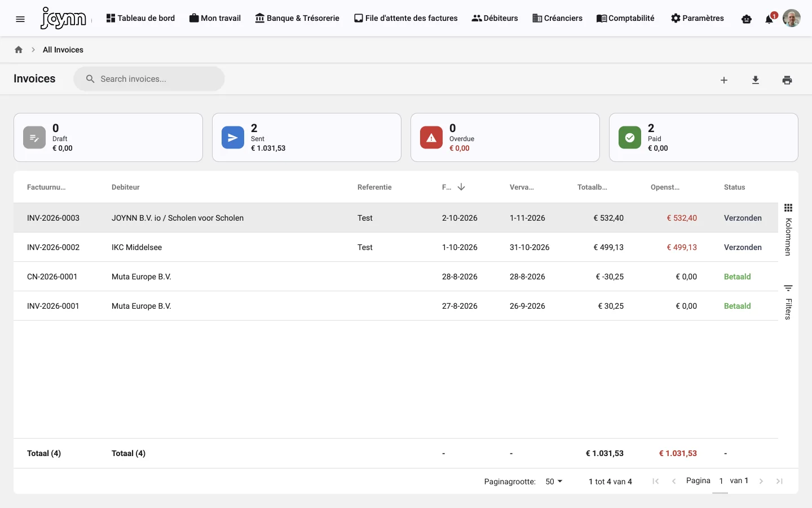Click the Pagina number field
The width and height of the screenshot is (812, 508).
pyautogui.click(x=721, y=481)
